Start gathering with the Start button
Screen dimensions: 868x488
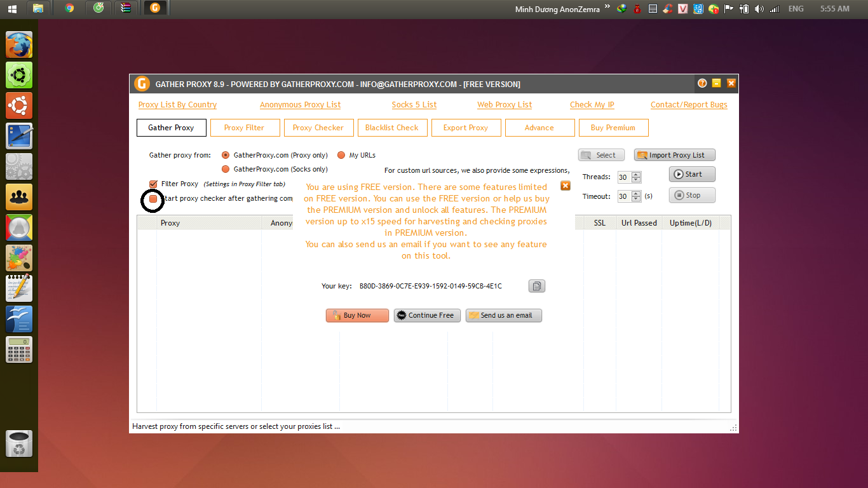point(692,174)
